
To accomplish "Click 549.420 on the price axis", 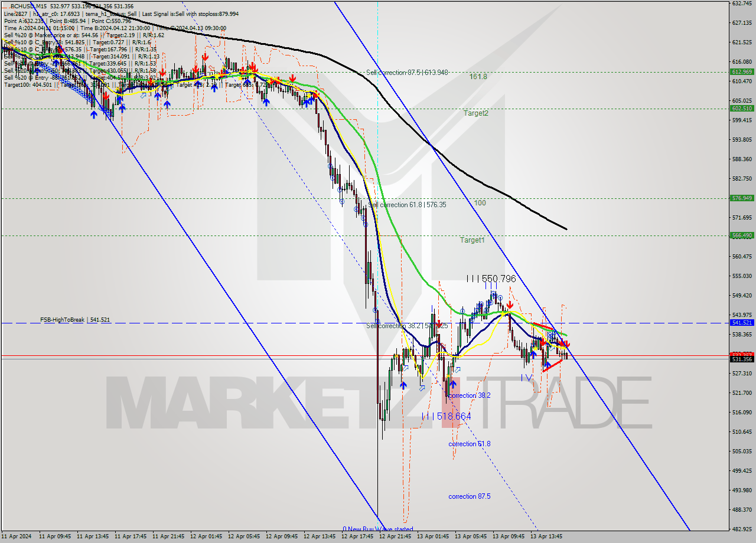I will [x=742, y=296].
